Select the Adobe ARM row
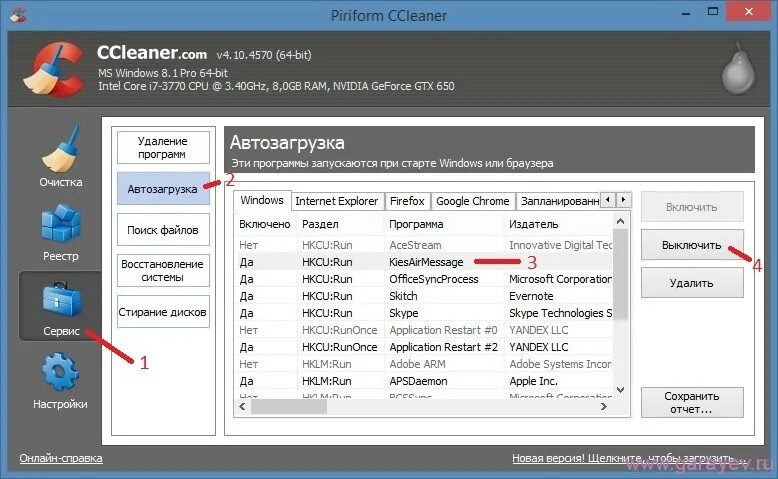This screenshot has height=479, width=778. [x=423, y=364]
